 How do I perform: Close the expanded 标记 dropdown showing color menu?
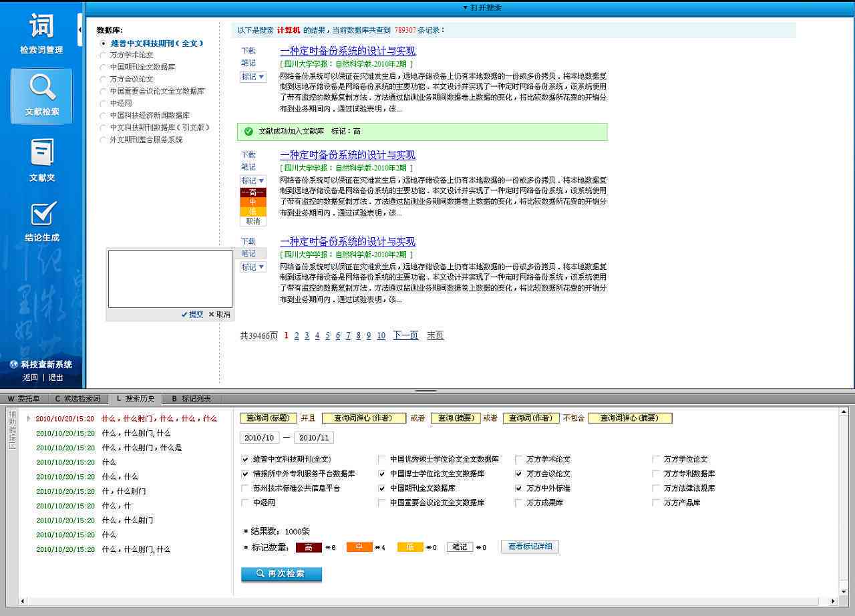253,180
